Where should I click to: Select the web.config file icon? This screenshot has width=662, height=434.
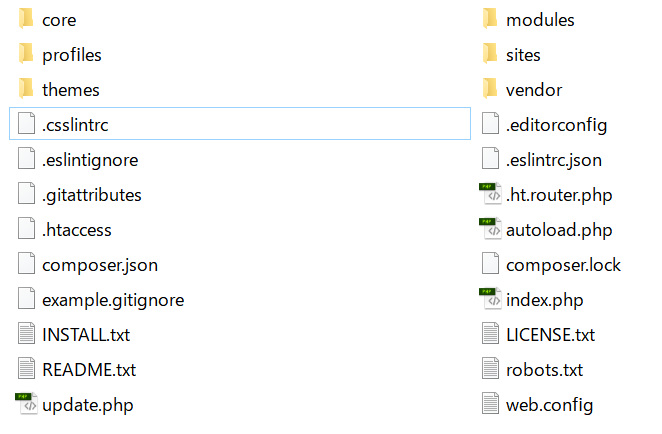click(490, 404)
